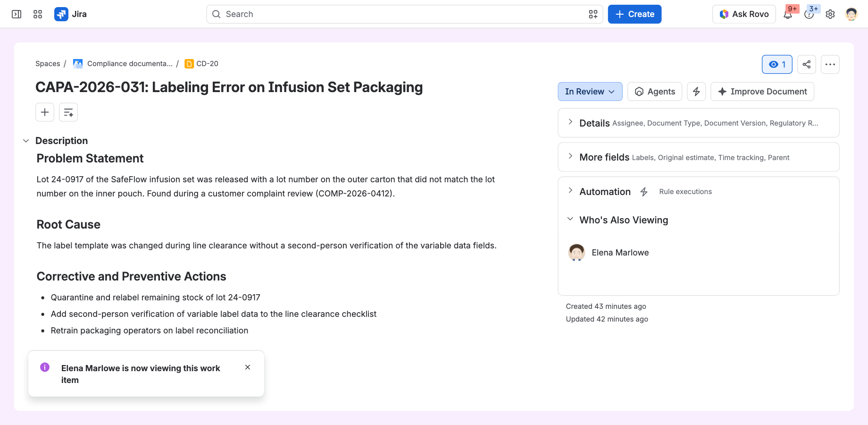
Task: Click the share icon button
Action: point(807,64)
